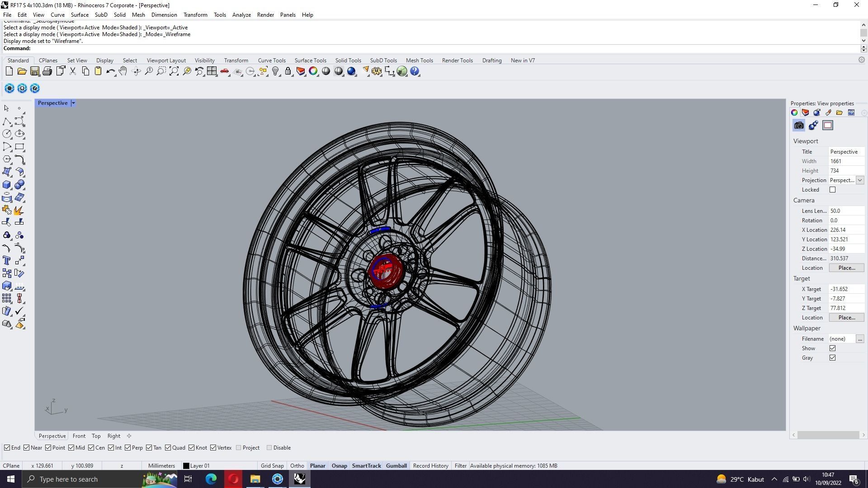Screen dimensions: 868x488
Task: Toggle the Cen osnap checkbox
Action: click(x=91, y=448)
